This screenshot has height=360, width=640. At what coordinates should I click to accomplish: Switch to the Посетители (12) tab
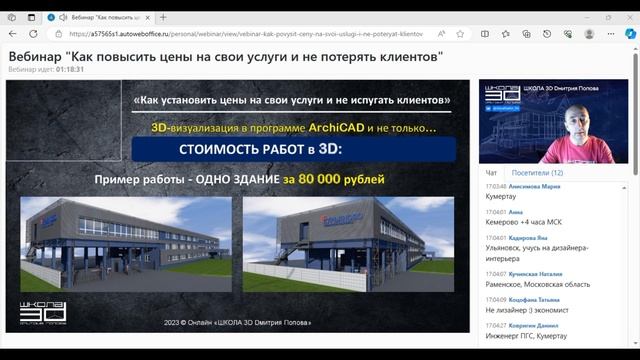click(x=537, y=173)
